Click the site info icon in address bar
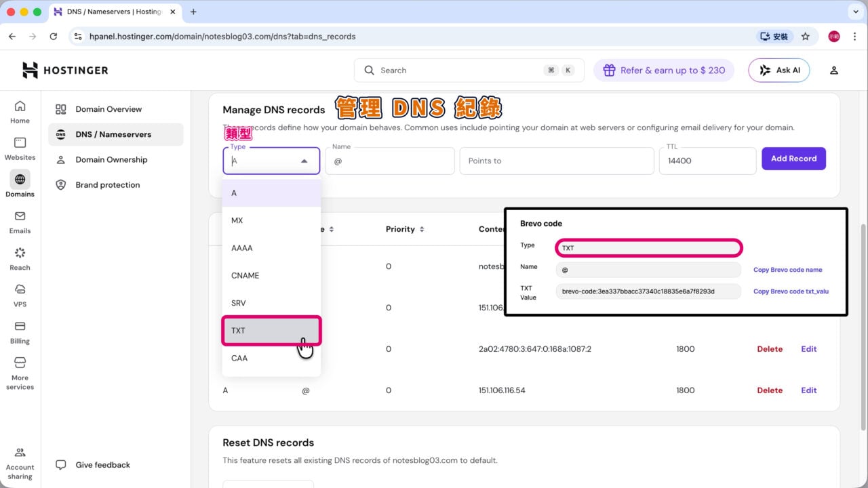This screenshot has width=868, height=488. coord(78,37)
